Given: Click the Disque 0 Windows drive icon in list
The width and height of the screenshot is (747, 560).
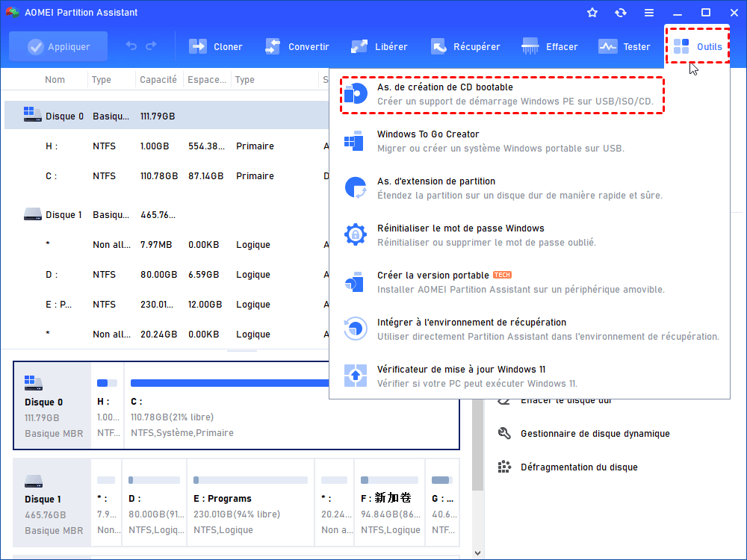Looking at the screenshot, I should (32, 114).
